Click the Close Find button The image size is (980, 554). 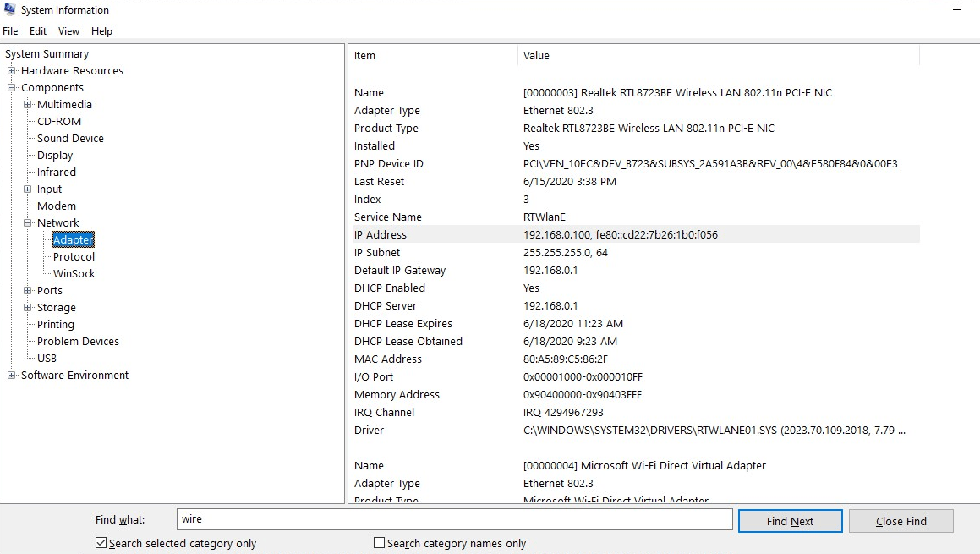(901, 521)
